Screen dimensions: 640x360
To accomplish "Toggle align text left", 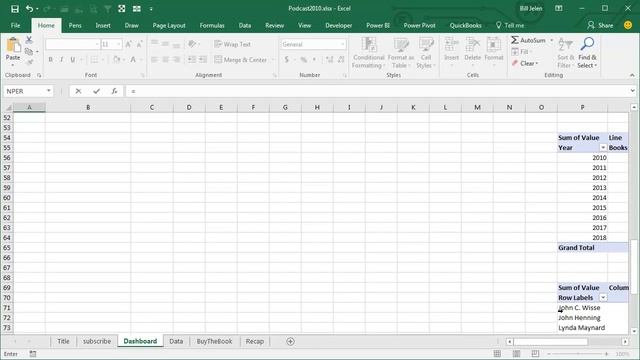I will click(x=154, y=60).
